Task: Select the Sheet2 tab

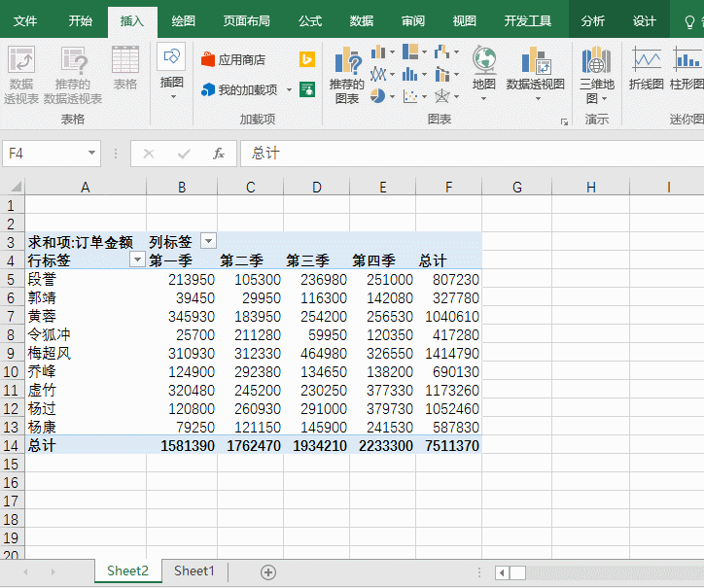Action: [128, 571]
